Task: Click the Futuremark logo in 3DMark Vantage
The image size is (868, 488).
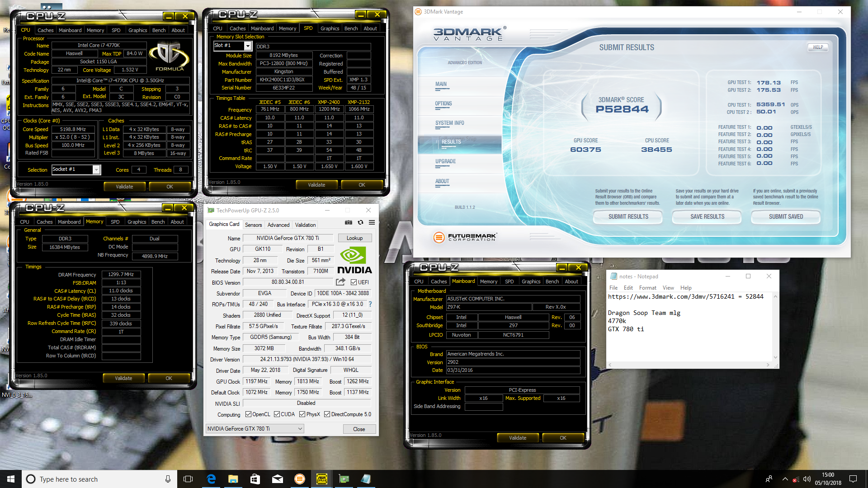Action: tap(464, 237)
